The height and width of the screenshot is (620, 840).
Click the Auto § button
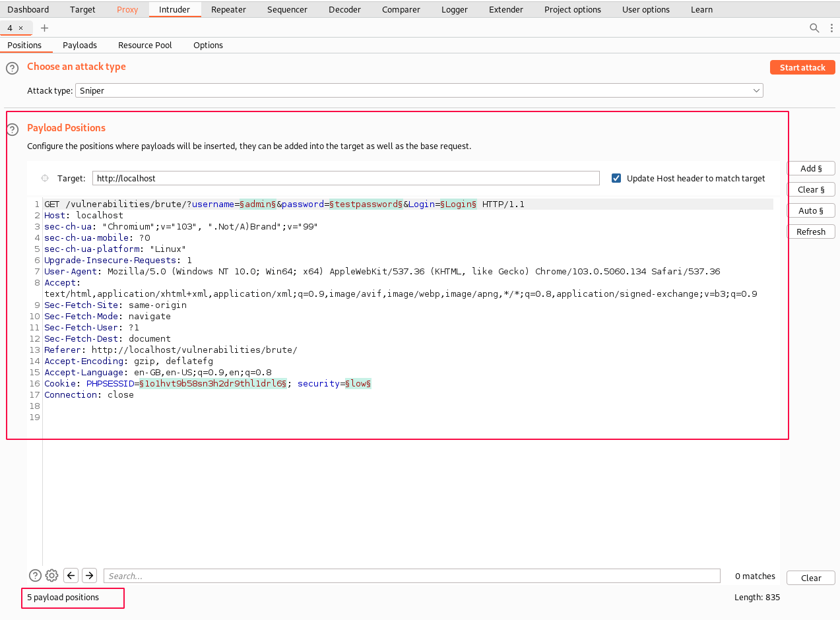pos(810,210)
